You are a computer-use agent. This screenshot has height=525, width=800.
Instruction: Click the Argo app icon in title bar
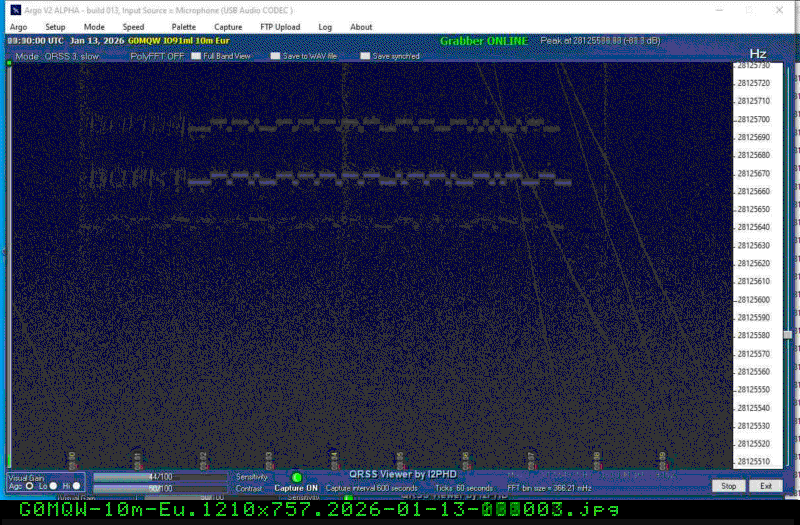tap(15, 10)
